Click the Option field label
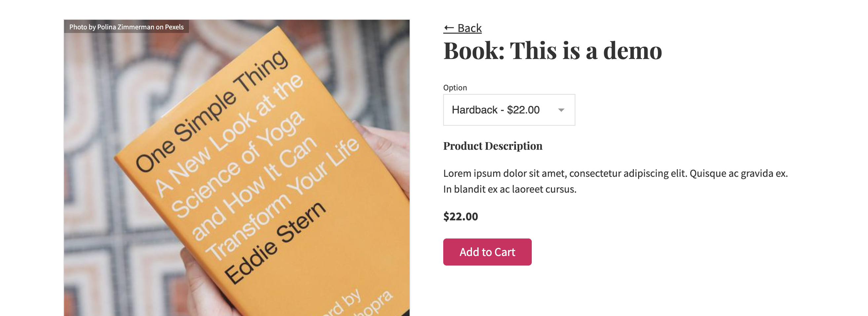 coord(455,87)
